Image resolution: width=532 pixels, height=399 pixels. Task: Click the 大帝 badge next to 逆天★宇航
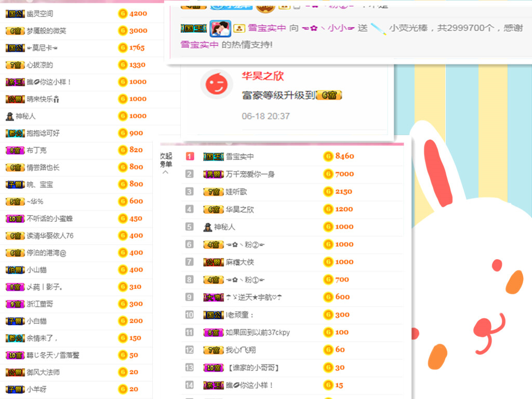coord(213,297)
